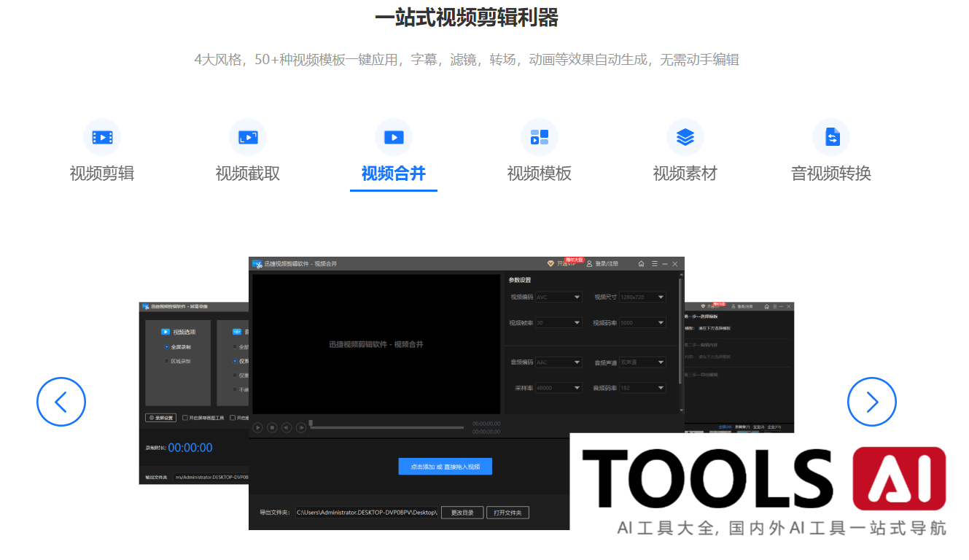Enable the 开启屏幕画图工具 checkbox
Screen dimensions: 969x560
point(186,418)
